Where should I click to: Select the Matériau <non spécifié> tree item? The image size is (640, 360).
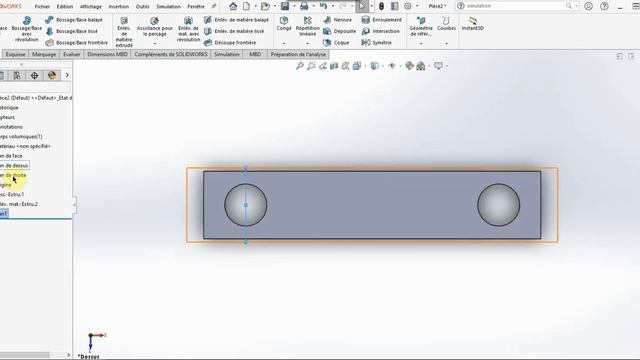25,146
